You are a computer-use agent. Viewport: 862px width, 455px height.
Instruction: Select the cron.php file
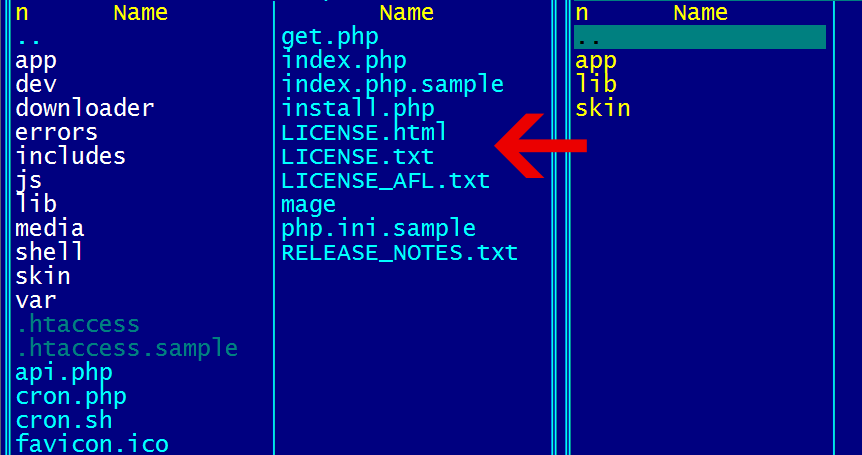(71, 397)
